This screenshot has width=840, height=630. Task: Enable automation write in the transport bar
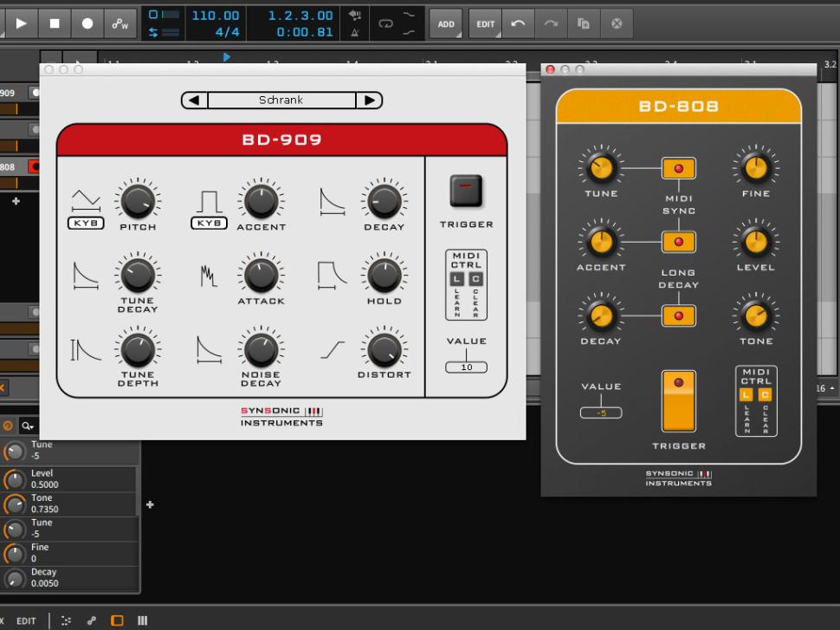point(119,23)
